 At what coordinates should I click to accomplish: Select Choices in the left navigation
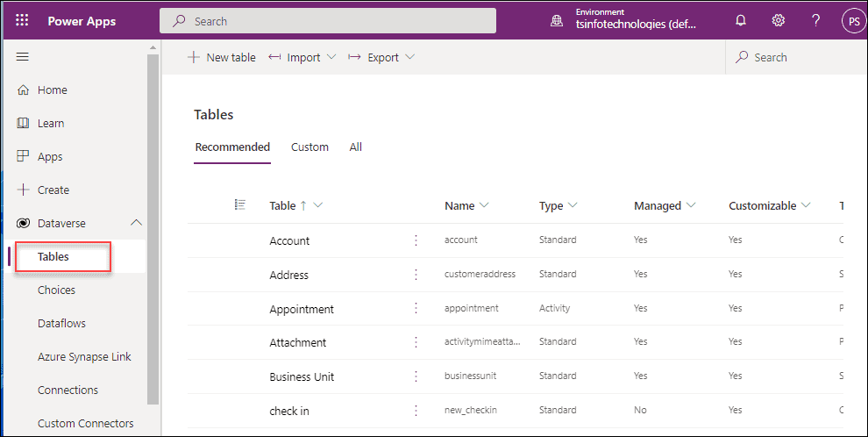click(x=56, y=290)
